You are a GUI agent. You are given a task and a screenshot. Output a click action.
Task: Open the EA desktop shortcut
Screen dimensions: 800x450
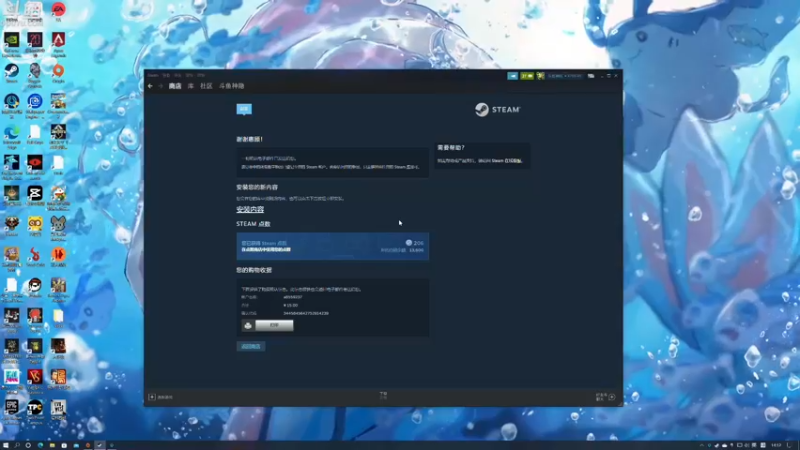coord(58,11)
